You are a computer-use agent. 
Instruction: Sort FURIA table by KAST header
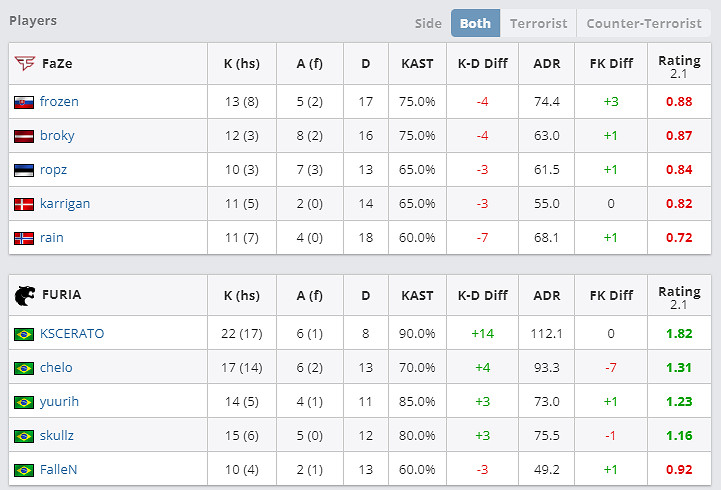417,295
